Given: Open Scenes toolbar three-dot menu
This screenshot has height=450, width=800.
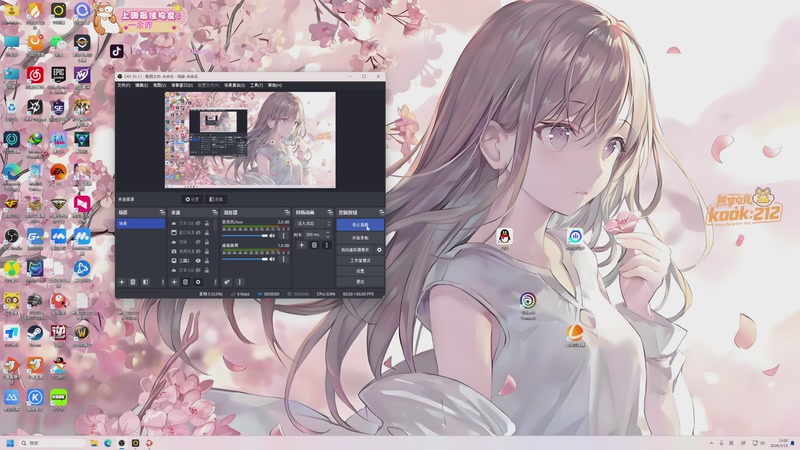Looking at the screenshot, I should tap(163, 282).
